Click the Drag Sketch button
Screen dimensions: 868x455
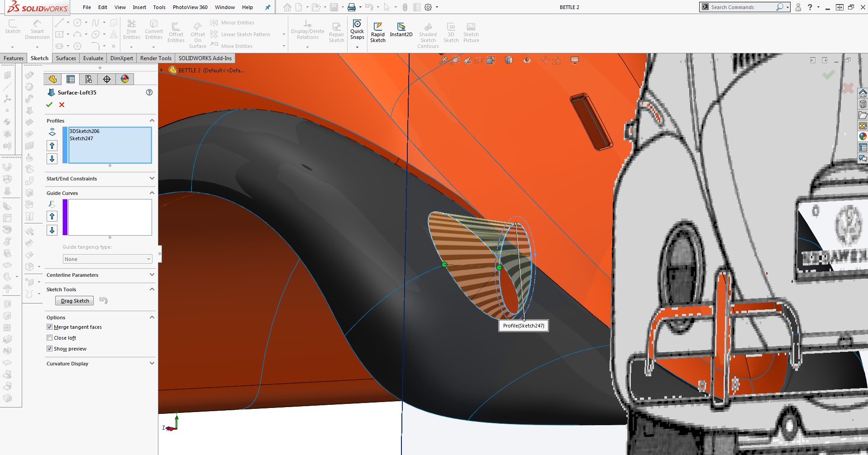tap(75, 301)
